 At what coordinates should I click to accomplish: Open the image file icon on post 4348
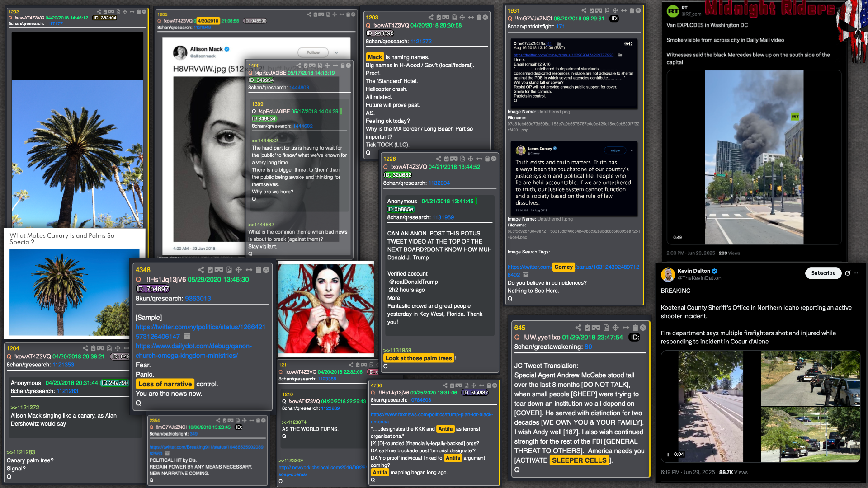pyautogui.click(x=229, y=270)
